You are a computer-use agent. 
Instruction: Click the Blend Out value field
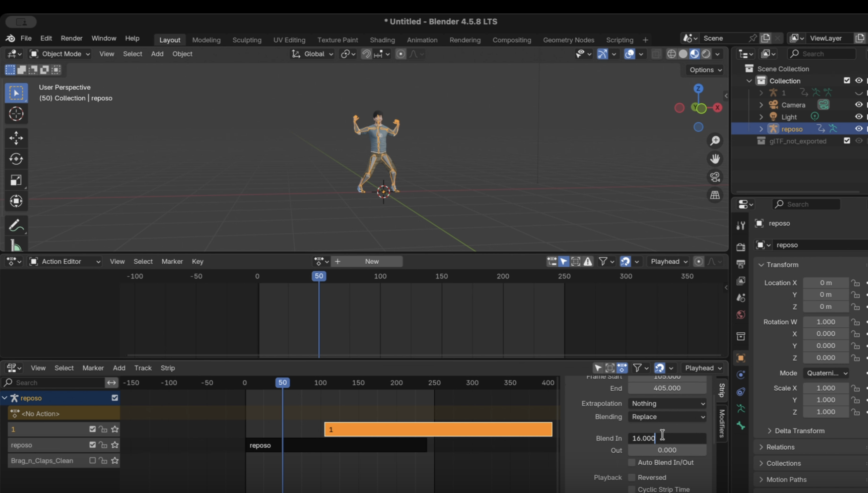tap(667, 450)
